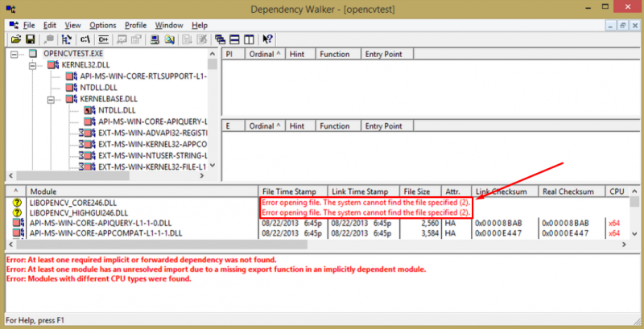This screenshot has width=644, height=329.
Task: Click the Tile Horizontally toolbar icon
Action: (233, 39)
